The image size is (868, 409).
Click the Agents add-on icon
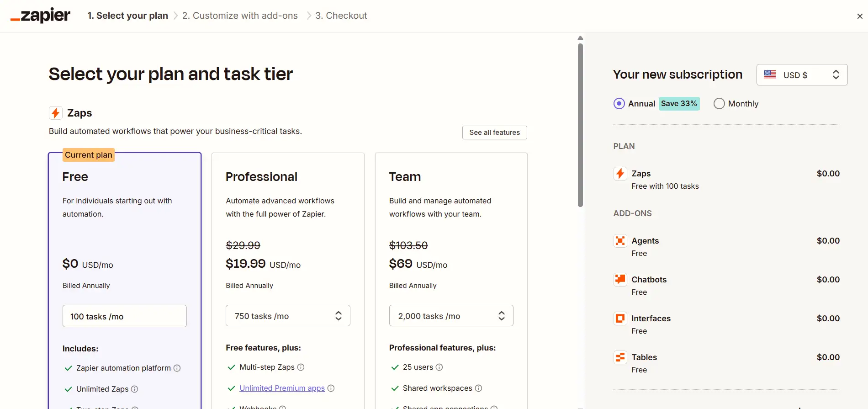620,241
